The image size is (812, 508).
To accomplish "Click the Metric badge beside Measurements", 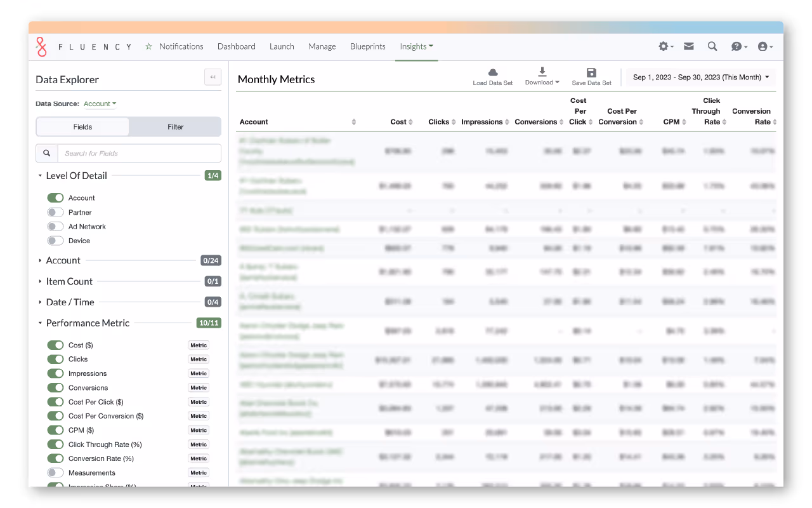I will coord(199,472).
